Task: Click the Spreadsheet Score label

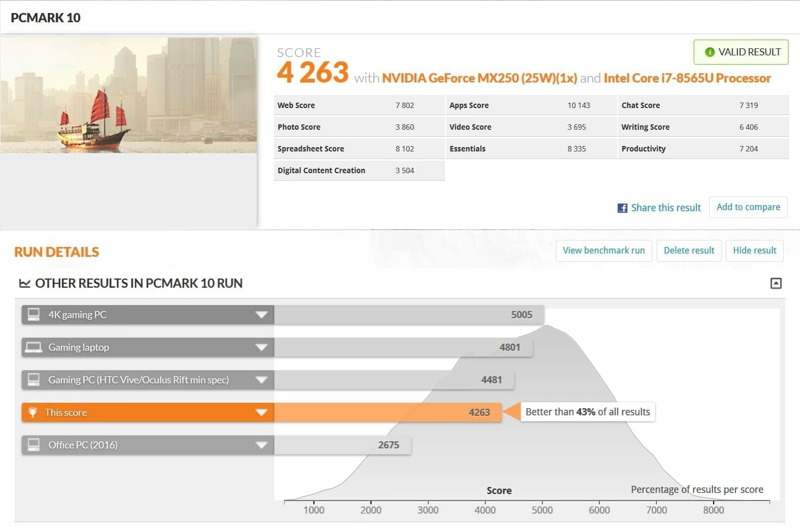Action: [310, 149]
